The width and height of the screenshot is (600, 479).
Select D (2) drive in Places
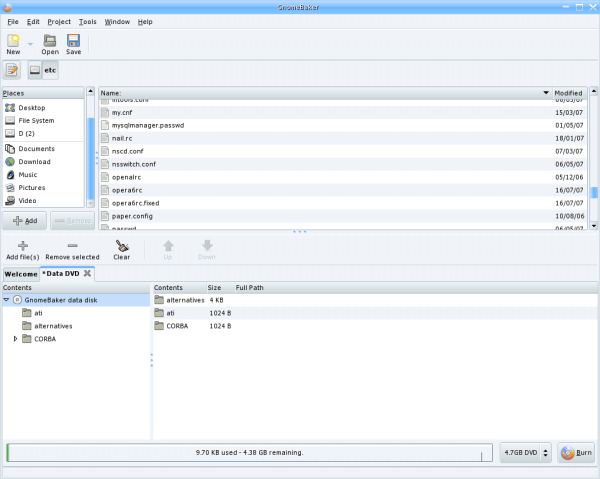coord(43,134)
